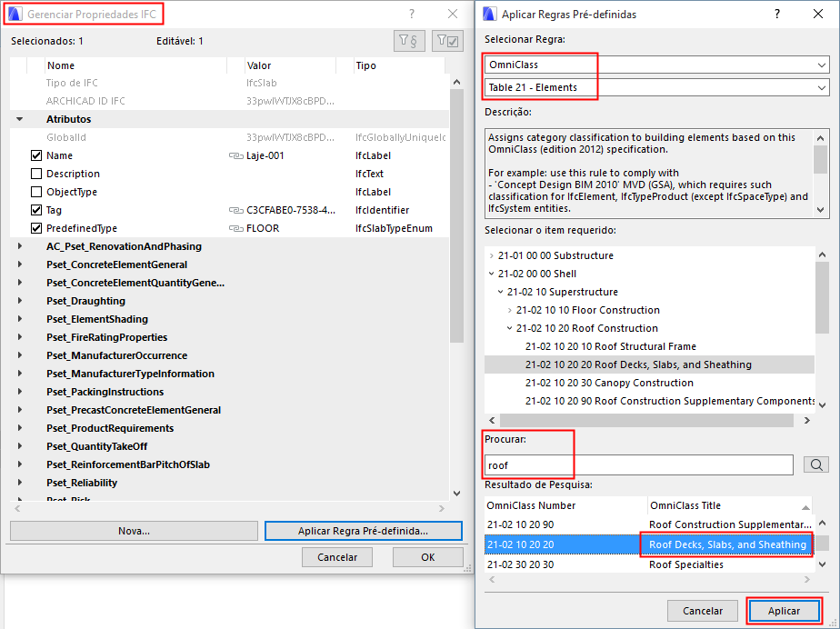Sort by OmniClass Number column header
The image size is (840, 629).
565,505
